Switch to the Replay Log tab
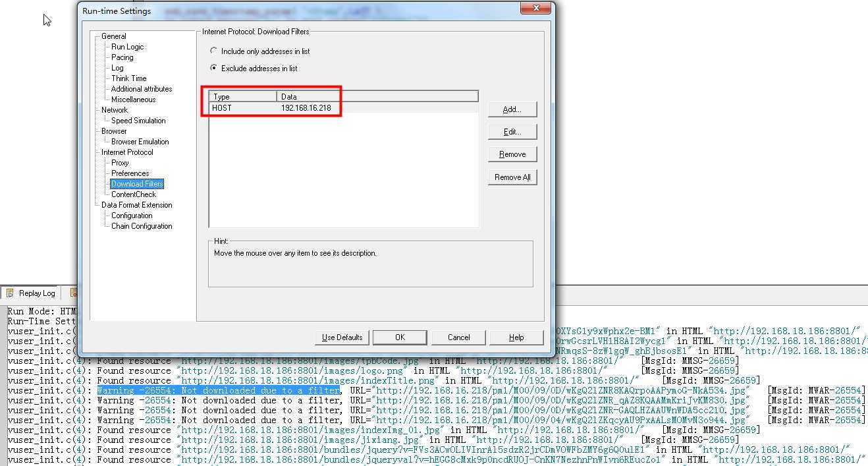868x466 pixels. tap(30, 293)
